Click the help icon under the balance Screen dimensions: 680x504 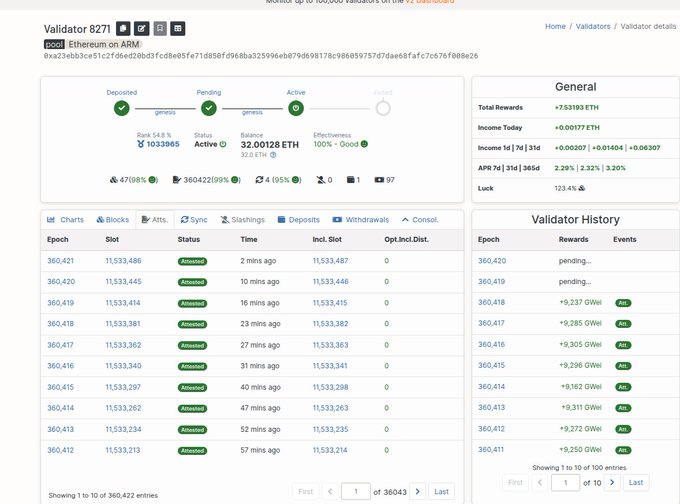pos(273,155)
